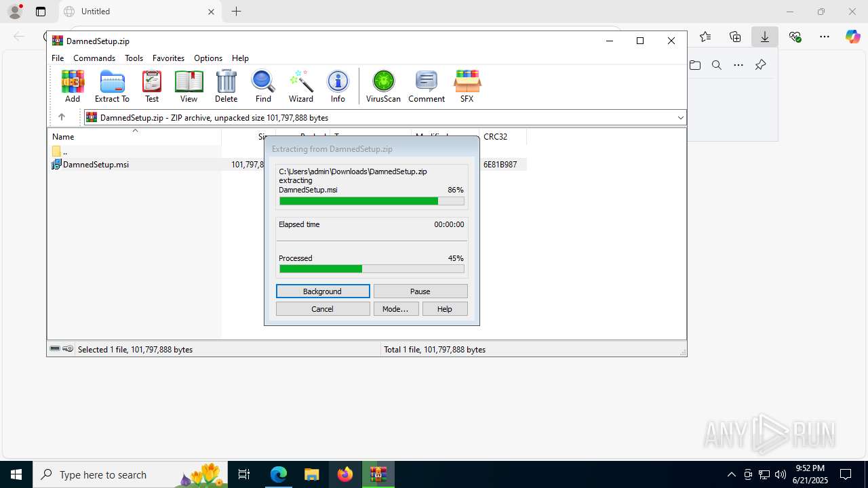
Task: Open Edge profile avatar
Action: [15, 11]
